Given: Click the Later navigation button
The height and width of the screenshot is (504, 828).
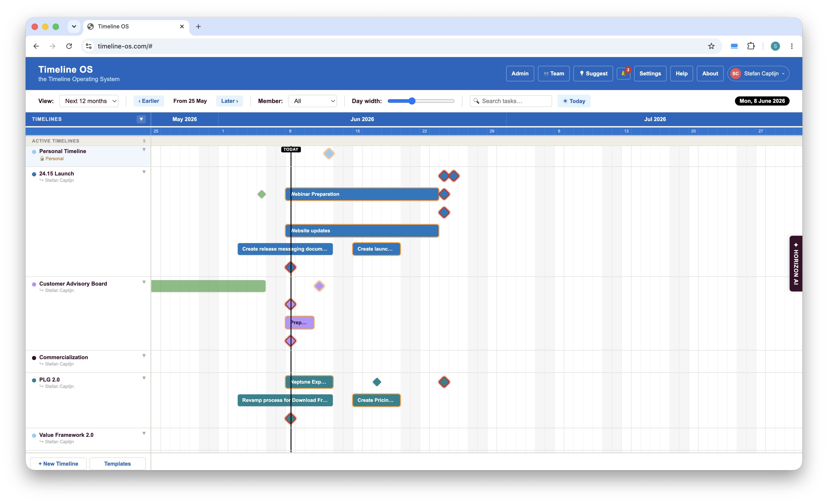Looking at the screenshot, I should tap(230, 101).
